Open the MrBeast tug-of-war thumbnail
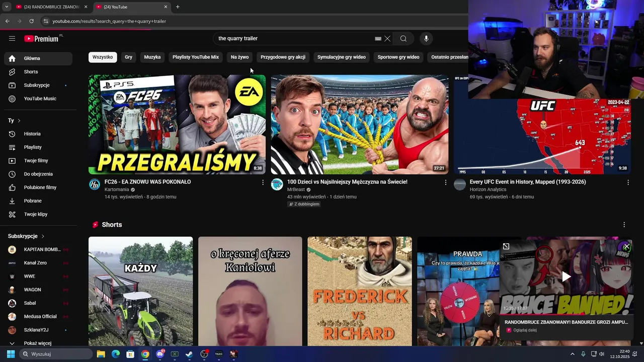Screen dimensions: 644x362 coord(360,125)
